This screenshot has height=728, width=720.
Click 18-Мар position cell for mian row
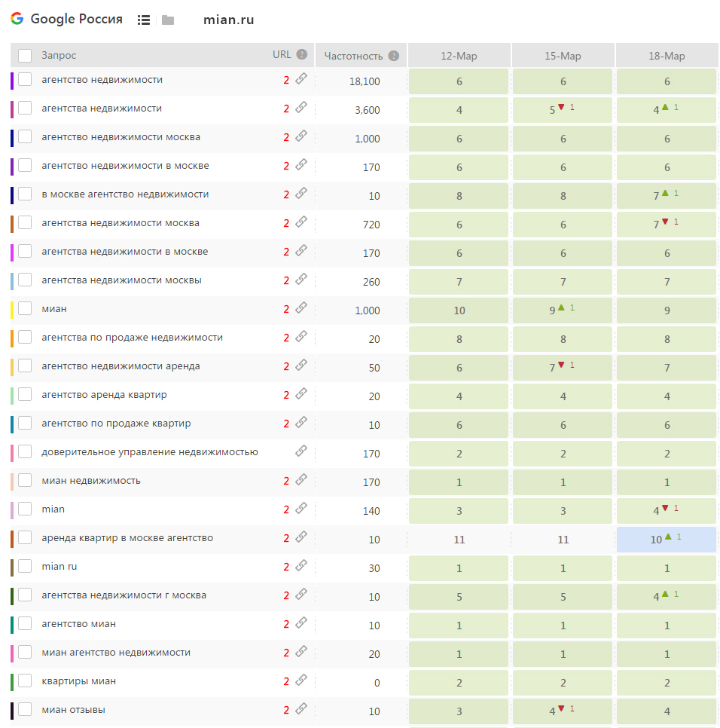[x=667, y=511]
